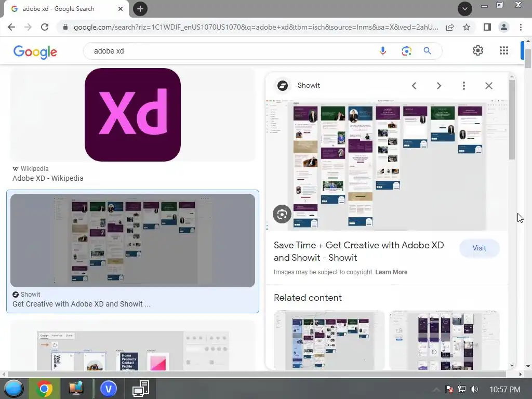This screenshot has width=532, height=399.
Task: Open the blue V app in taskbar
Action: [x=108, y=389]
